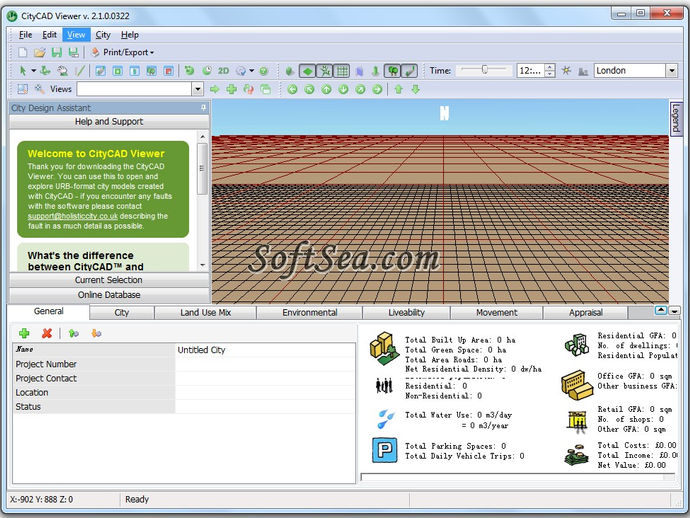Screen dimensions: 690x518
Task: Collapse the bottom panel with down arrow button
Action: coord(674,311)
